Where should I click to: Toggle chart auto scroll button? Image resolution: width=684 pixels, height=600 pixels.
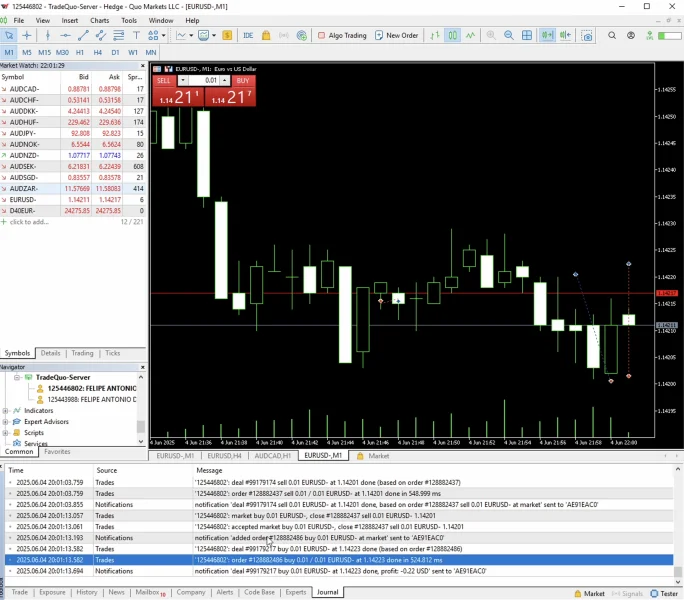coord(547,35)
